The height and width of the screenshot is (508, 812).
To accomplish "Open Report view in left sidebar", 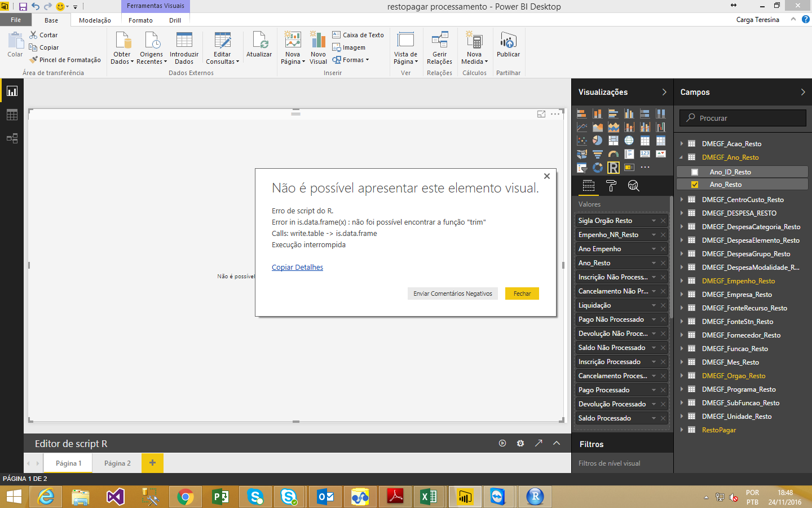I will pos(12,91).
